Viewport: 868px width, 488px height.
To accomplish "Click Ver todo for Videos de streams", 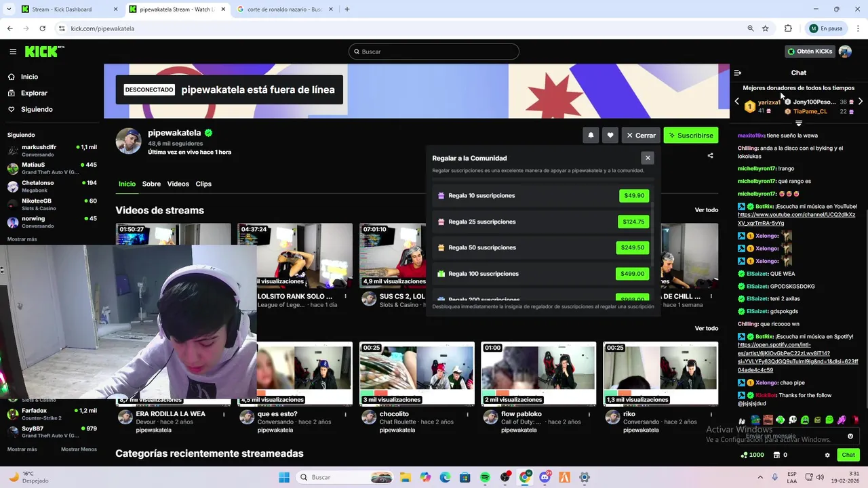I will pos(707,210).
